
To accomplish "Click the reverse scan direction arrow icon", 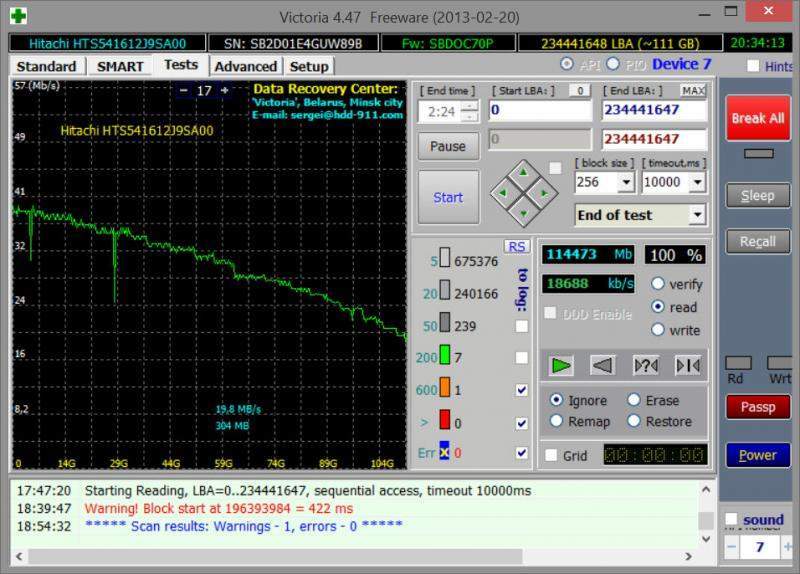I will (x=602, y=365).
